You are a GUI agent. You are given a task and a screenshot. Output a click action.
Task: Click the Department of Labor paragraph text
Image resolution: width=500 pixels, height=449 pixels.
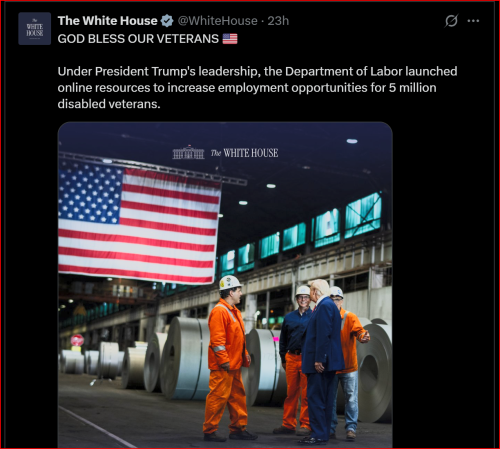(x=257, y=88)
